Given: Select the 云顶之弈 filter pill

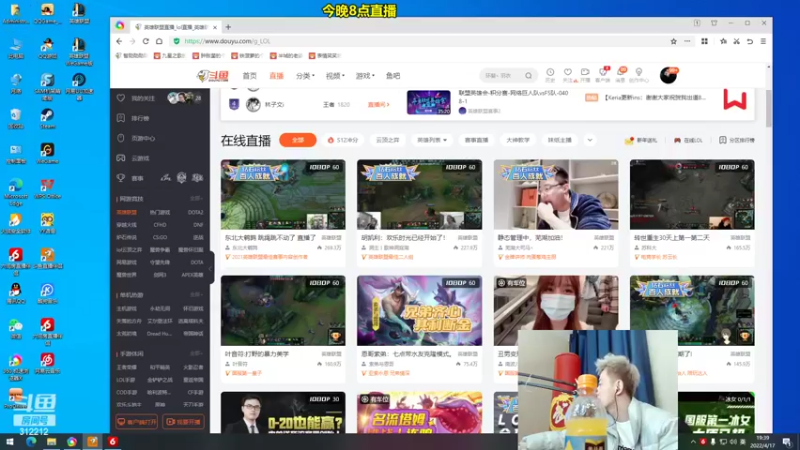Looking at the screenshot, I should 388,140.
